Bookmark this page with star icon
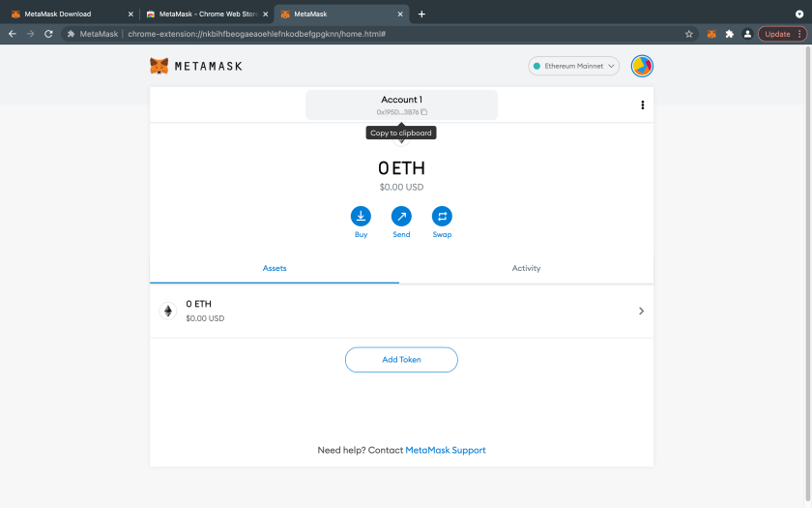The height and width of the screenshot is (508, 812). coord(689,34)
